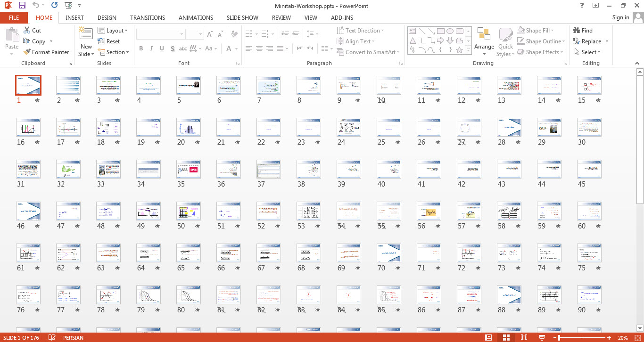The image size is (644, 342).
Task: Switch to Normal view icon in status bar
Action: click(488, 338)
